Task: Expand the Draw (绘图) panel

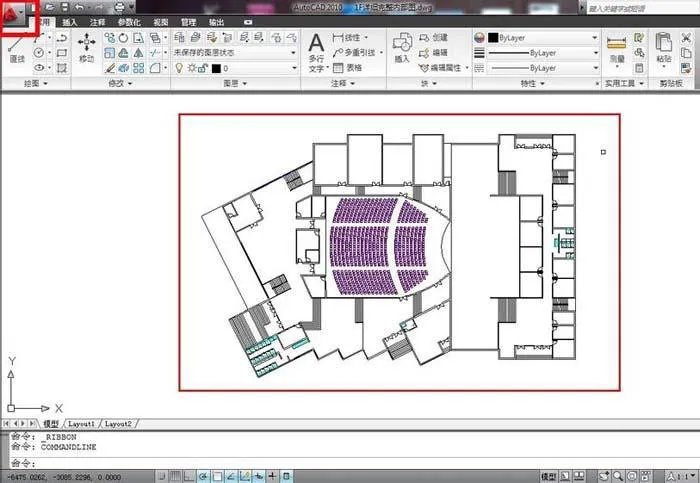Action: pyautogui.click(x=36, y=83)
